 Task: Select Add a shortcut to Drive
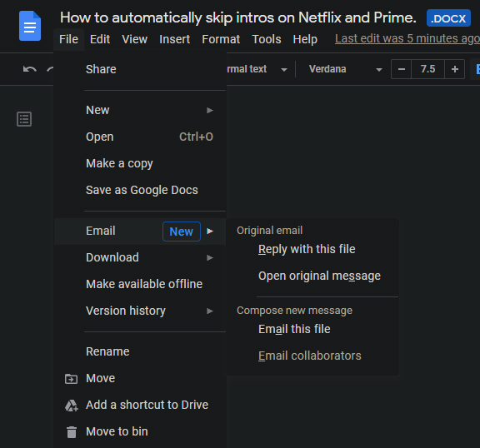[140, 405]
